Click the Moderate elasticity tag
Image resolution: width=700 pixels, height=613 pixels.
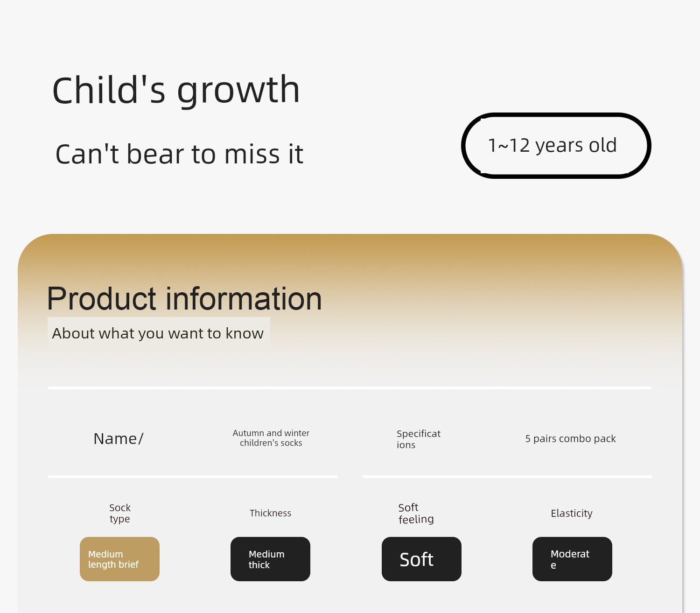pos(572,559)
